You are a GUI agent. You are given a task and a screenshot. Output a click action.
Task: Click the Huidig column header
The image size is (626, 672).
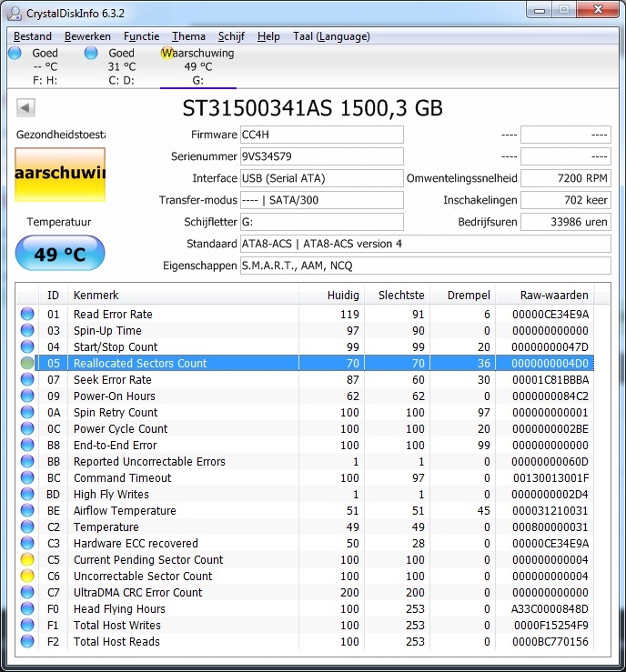click(x=331, y=295)
